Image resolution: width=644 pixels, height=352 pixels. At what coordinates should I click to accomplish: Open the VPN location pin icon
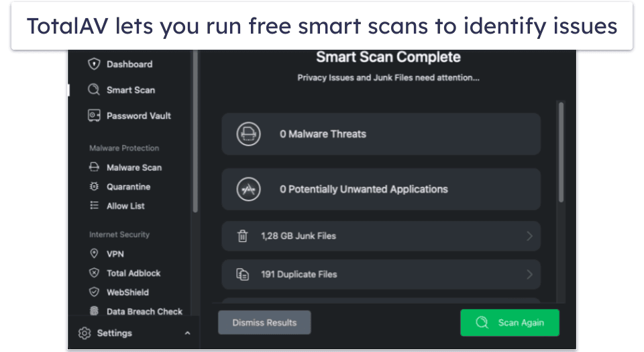[x=94, y=254]
